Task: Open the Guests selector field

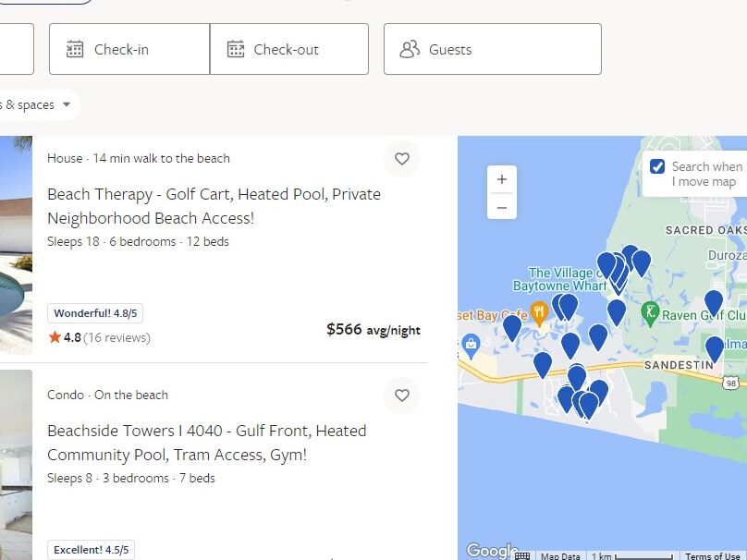Action: 493,49
